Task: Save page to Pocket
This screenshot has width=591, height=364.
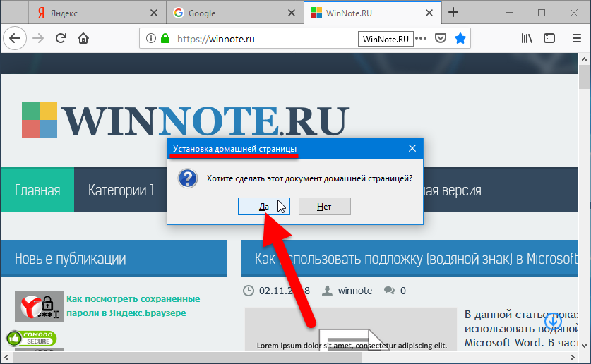Action: [440, 39]
